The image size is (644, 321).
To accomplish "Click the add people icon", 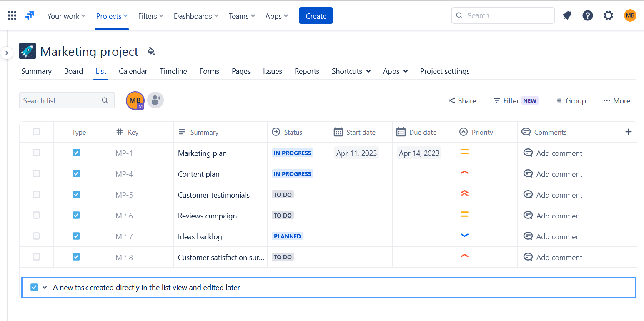I will 155,100.
